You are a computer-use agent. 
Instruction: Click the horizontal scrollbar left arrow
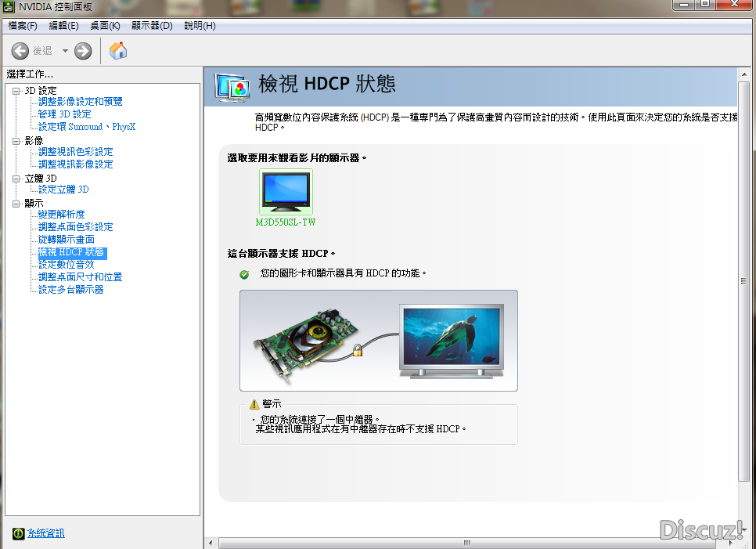point(211,544)
